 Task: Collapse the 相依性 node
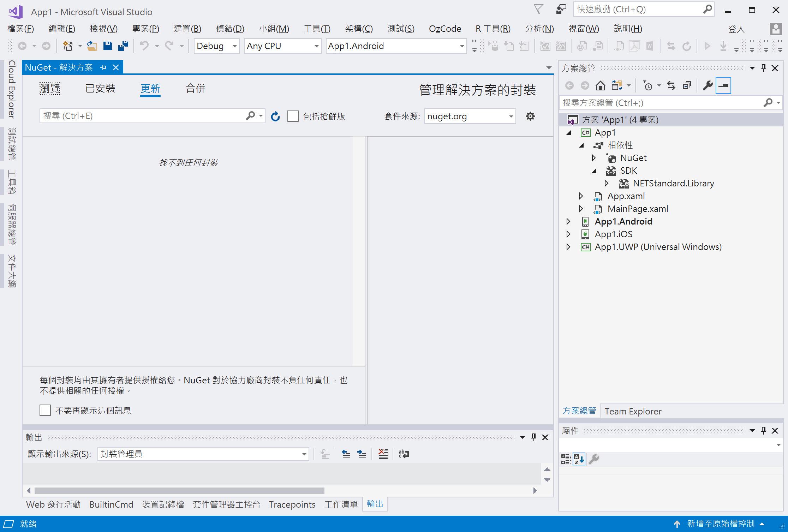tap(581, 145)
